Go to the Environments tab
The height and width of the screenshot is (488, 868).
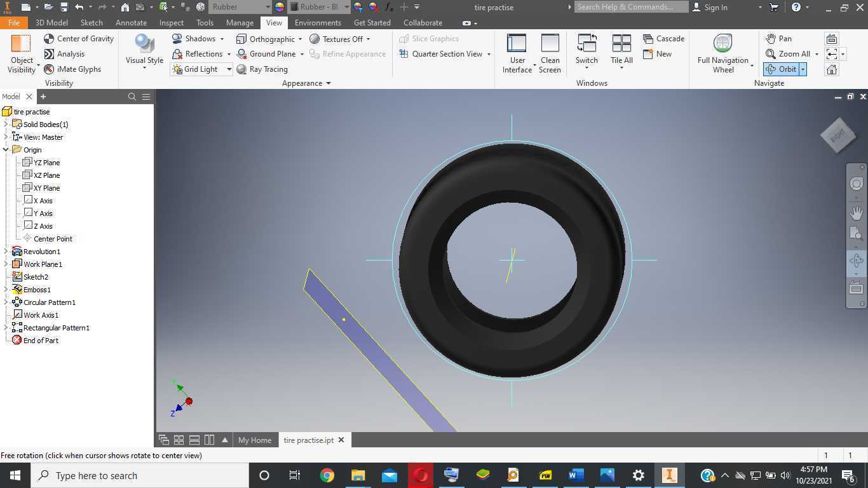coord(318,22)
